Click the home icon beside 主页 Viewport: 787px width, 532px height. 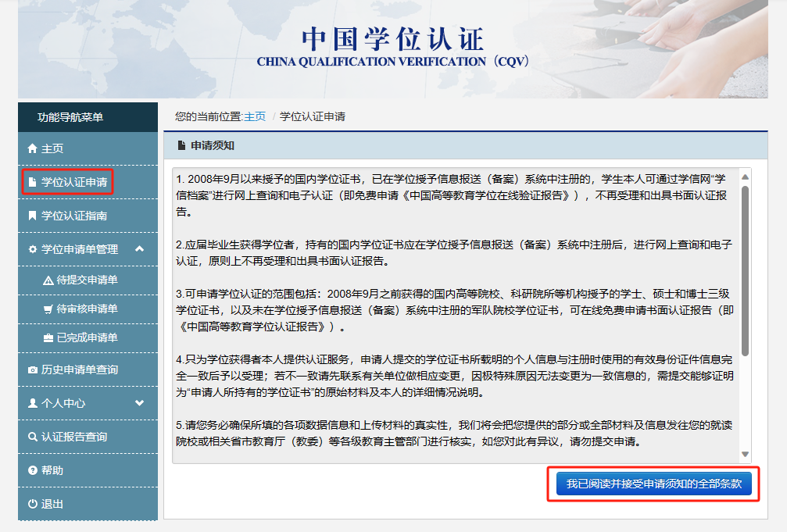tap(32, 148)
